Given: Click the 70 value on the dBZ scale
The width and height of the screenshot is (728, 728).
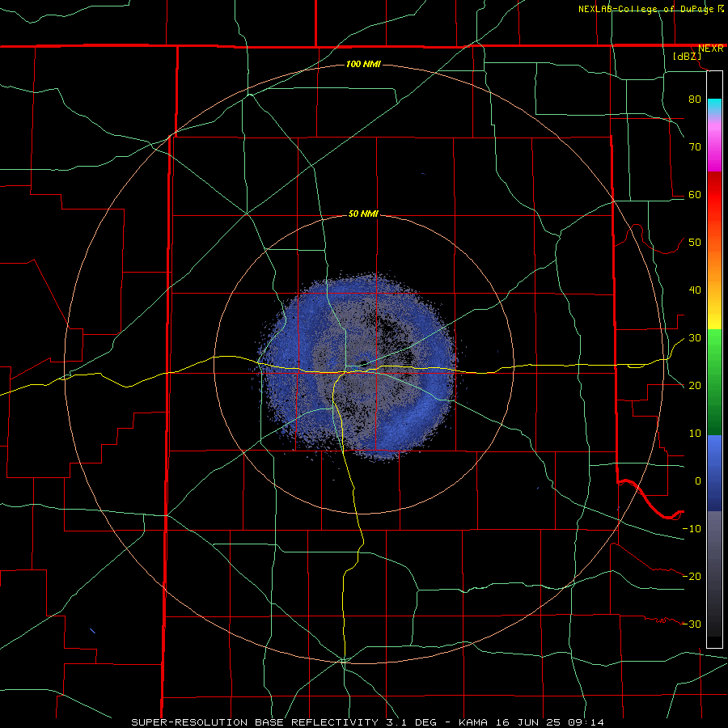Looking at the screenshot, I should pos(695,146).
